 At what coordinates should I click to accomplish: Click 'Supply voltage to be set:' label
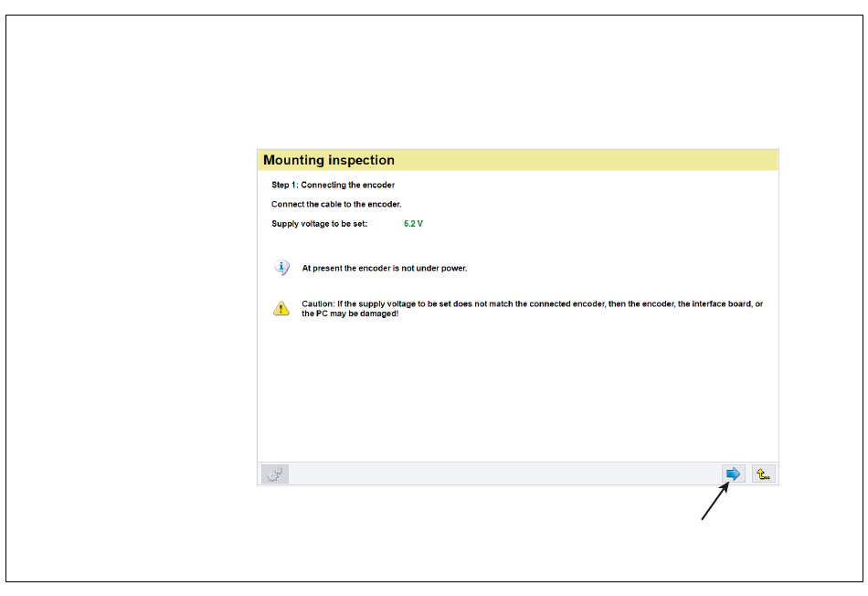(x=320, y=224)
